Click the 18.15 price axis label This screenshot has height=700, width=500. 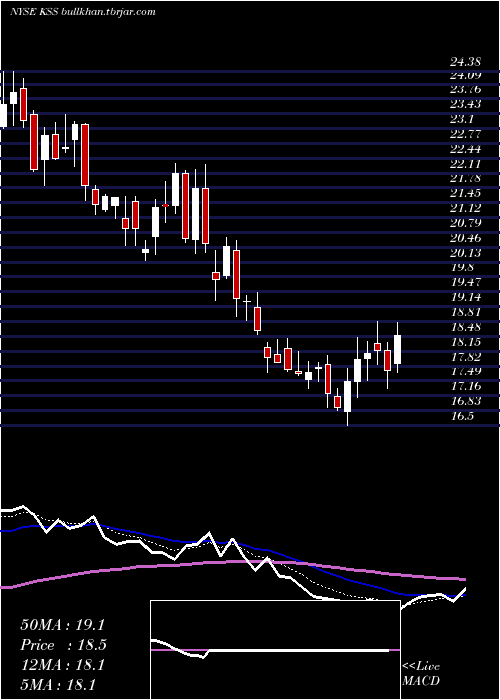(465, 342)
